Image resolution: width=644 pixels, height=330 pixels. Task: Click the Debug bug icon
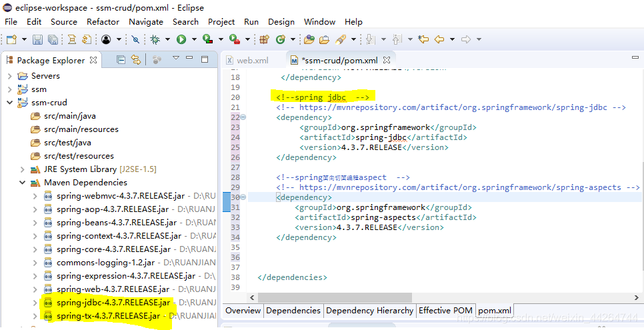pyautogui.click(x=155, y=39)
